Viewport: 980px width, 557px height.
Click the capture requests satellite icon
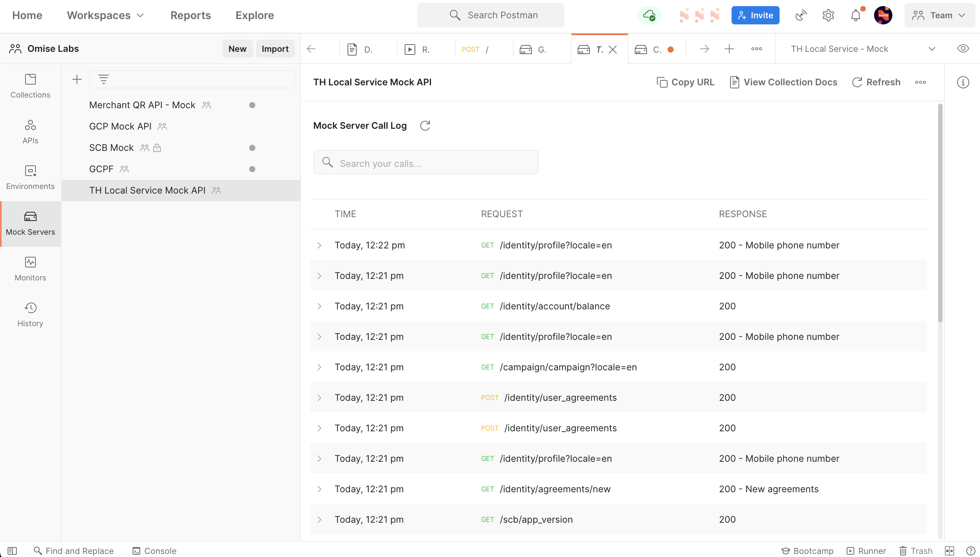point(801,16)
